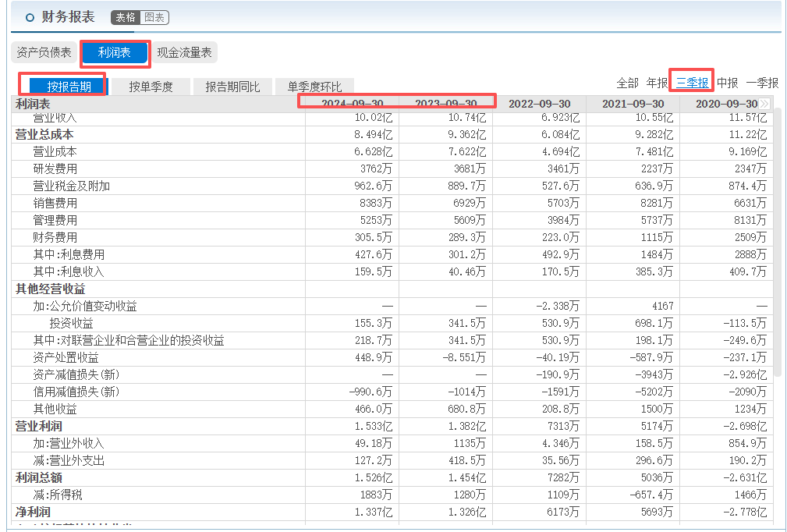Select the 按报告期 tab
The image size is (787, 532).
click(69, 87)
